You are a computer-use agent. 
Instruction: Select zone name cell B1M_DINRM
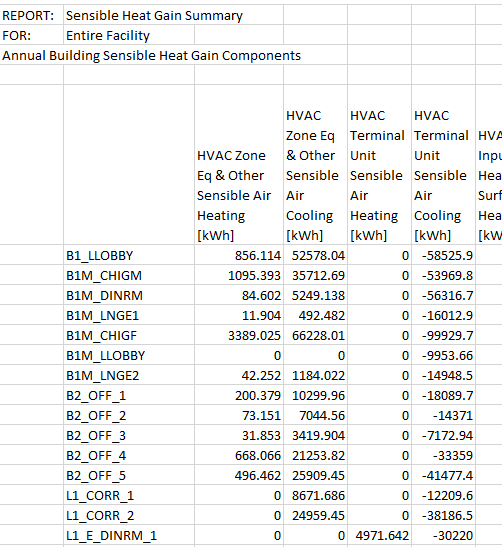click(x=129, y=295)
